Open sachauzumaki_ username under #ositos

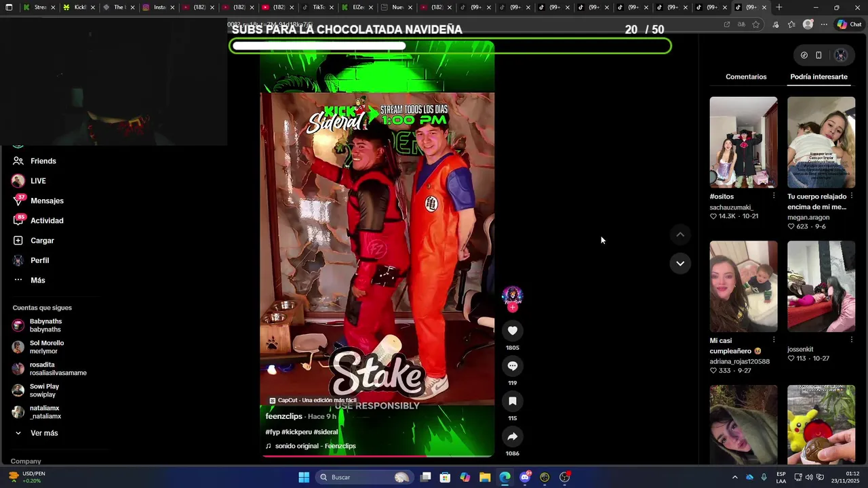click(x=731, y=207)
